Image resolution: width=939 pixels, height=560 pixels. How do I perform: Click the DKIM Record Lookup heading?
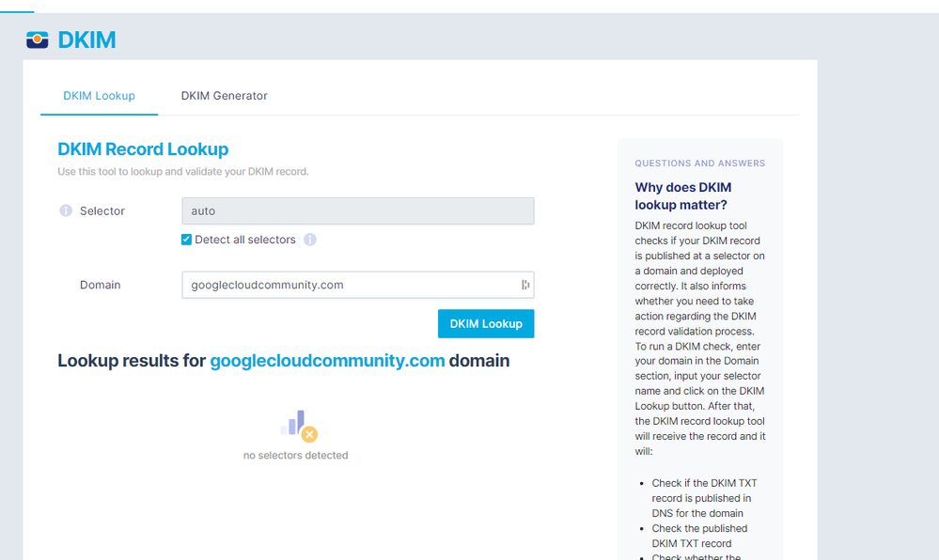pos(143,149)
